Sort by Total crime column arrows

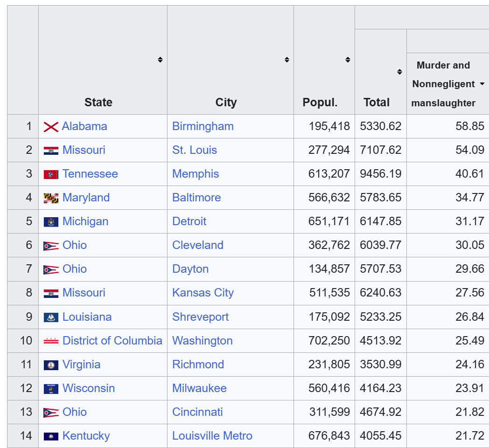click(x=399, y=72)
